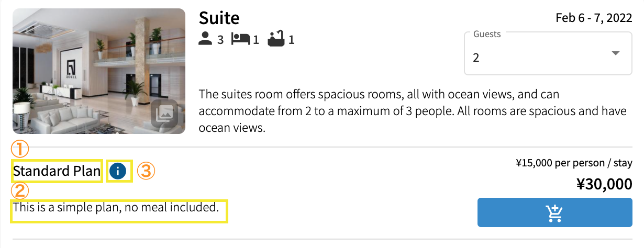Click the bathtub icon
This screenshot has height=248, width=644.
coord(275,39)
